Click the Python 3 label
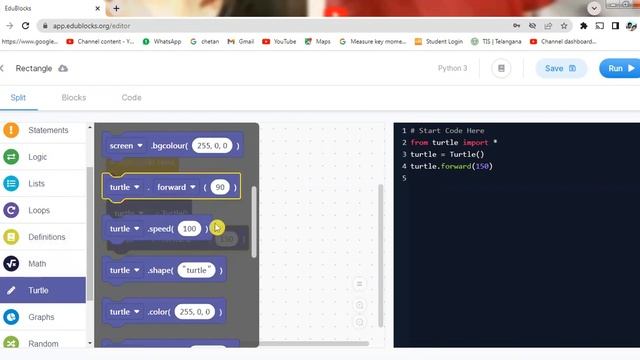 (452, 68)
